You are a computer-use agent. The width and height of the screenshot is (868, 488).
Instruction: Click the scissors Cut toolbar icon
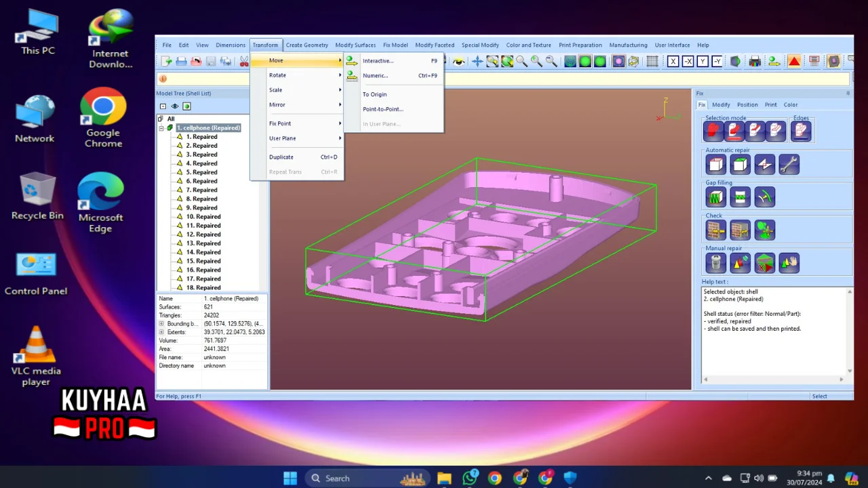244,62
